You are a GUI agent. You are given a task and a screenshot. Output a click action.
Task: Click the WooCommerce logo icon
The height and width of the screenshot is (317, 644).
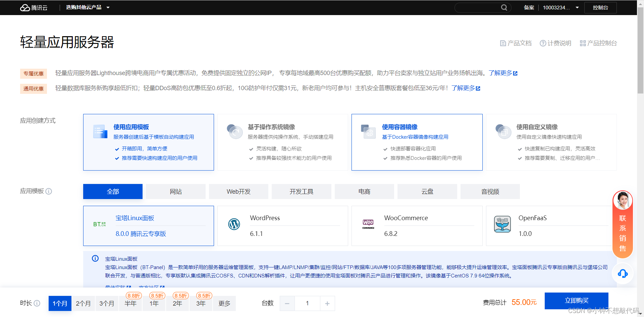pyautogui.click(x=368, y=224)
